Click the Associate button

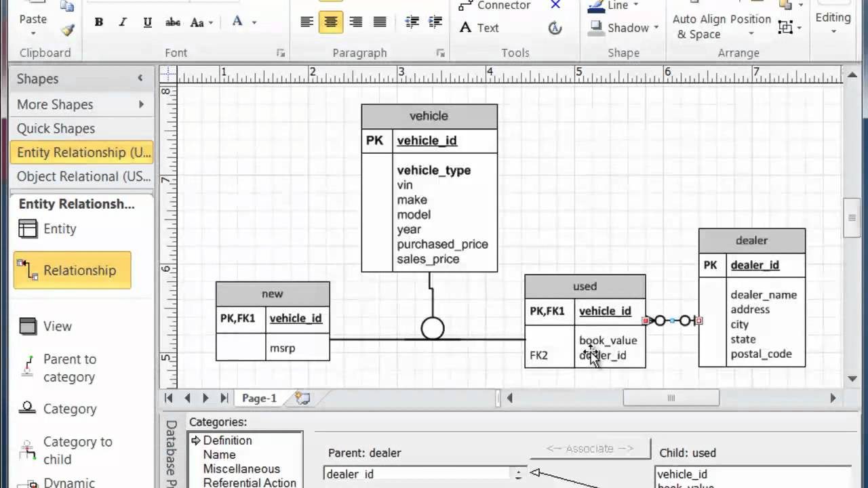pyautogui.click(x=589, y=449)
